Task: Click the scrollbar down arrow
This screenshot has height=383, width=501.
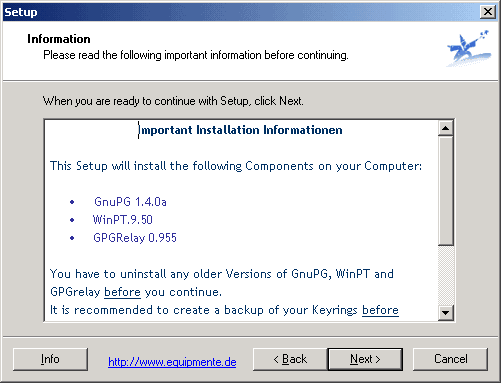Action: [x=446, y=313]
